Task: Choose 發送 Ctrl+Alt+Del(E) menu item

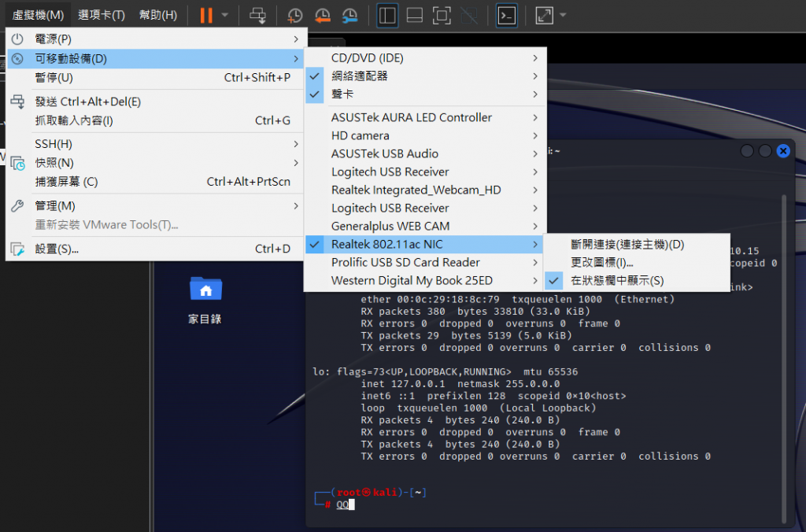Action: tap(157, 102)
